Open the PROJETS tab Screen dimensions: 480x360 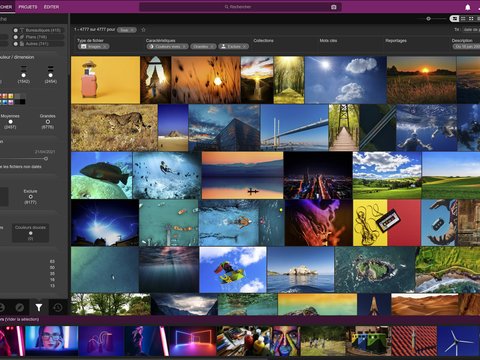click(x=28, y=7)
